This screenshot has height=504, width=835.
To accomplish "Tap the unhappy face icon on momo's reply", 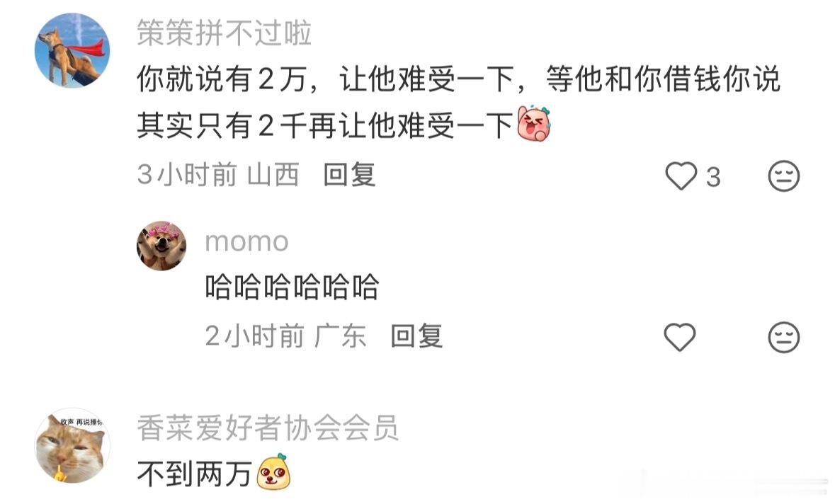I will coord(784,337).
